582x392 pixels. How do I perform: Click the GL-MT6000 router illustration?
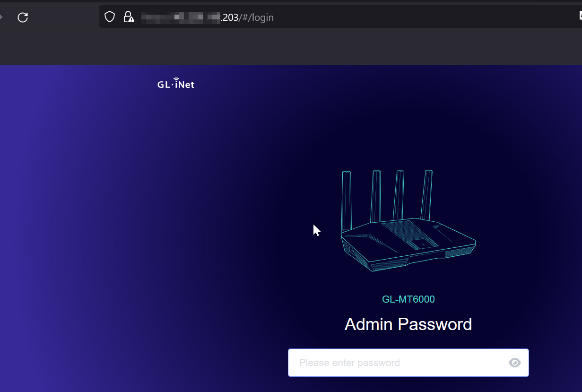408,236
